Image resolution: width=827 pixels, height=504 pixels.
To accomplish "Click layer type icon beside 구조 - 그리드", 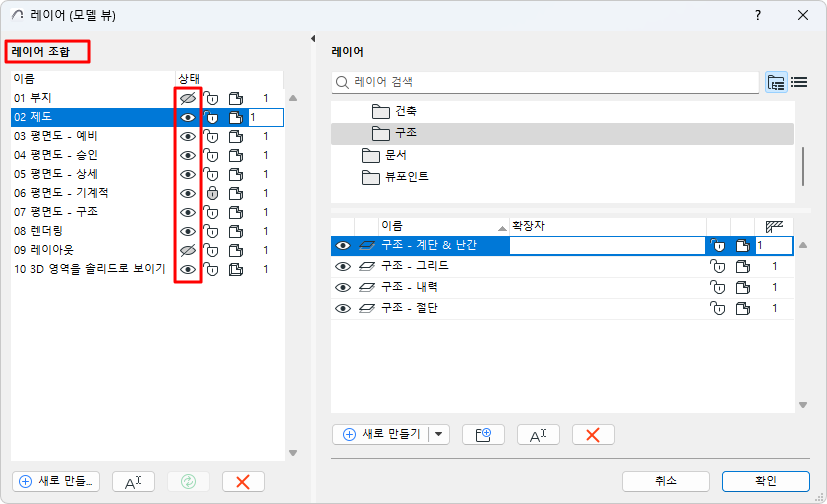I will pos(367,266).
